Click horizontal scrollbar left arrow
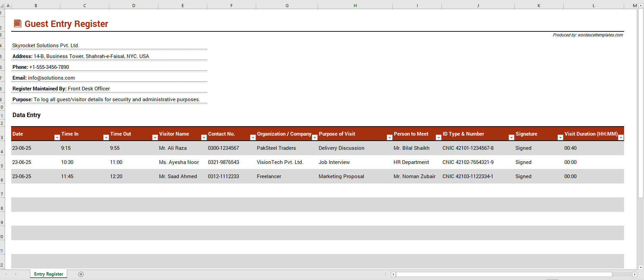This screenshot has height=280, width=644. tap(393, 275)
